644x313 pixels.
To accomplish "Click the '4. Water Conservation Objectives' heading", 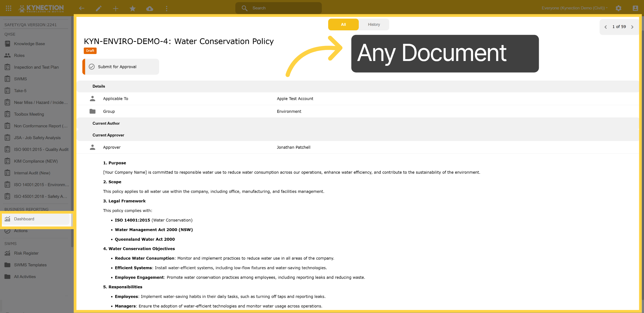I will 139,249.
